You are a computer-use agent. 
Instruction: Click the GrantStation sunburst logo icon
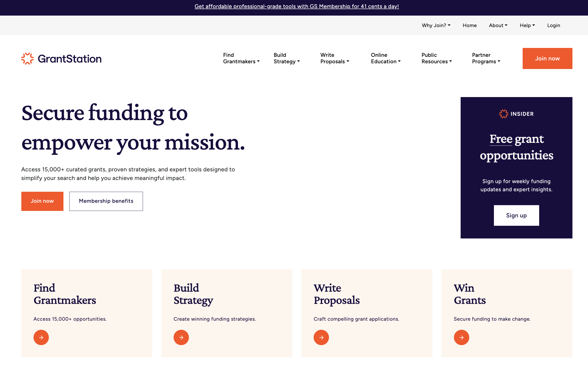(x=27, y=59)
